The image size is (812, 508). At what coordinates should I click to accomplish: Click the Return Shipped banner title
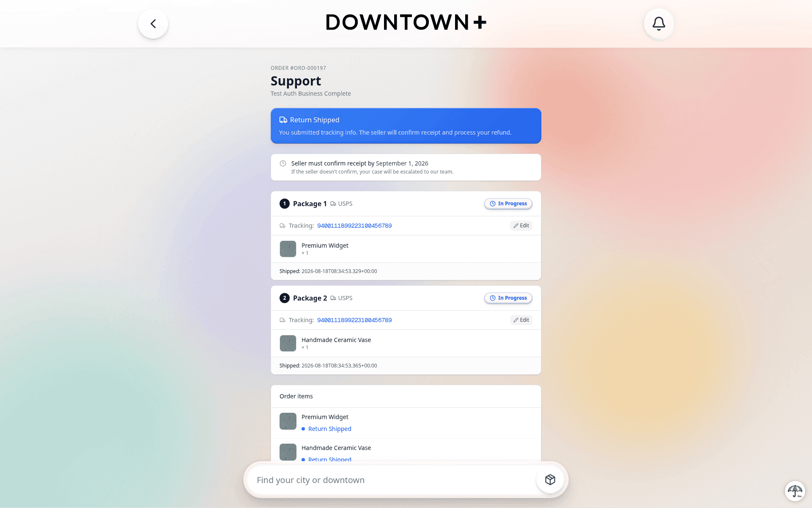315,120
